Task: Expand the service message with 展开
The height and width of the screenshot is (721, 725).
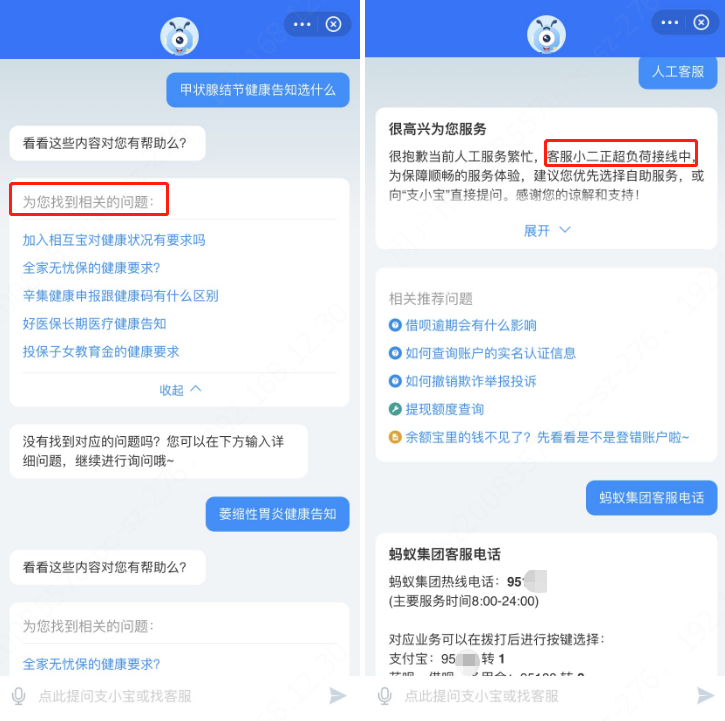Action: 547,230
